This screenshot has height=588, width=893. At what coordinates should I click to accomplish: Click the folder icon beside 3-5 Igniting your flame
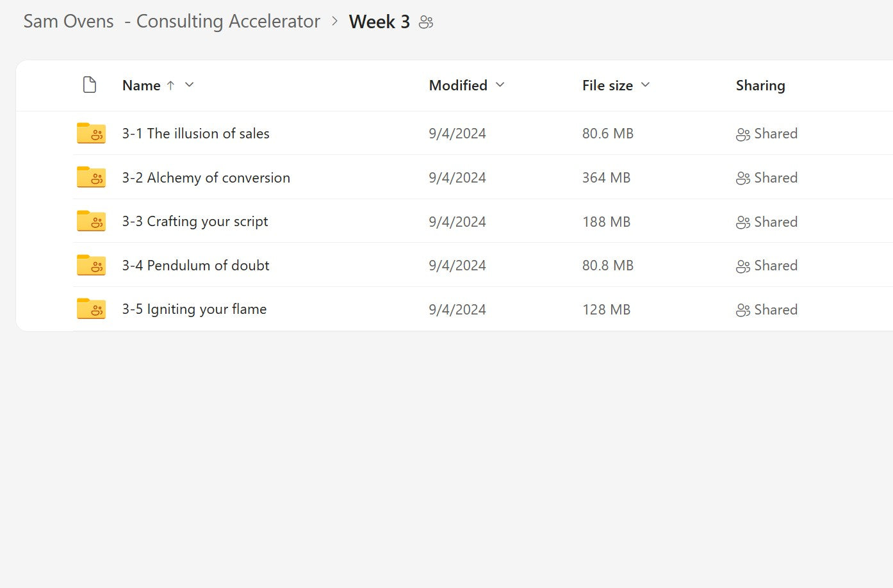click(x=91, y=309)
